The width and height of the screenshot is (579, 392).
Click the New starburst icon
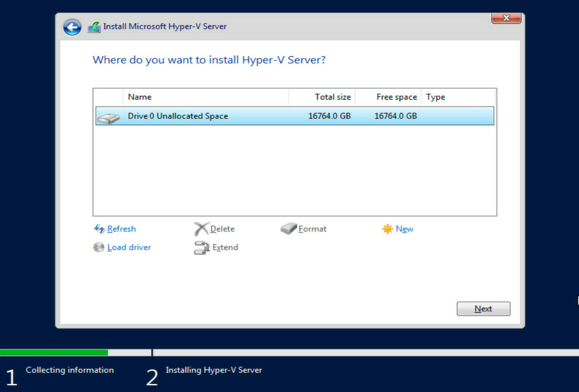pyautogui.click(x=387, y=229)
